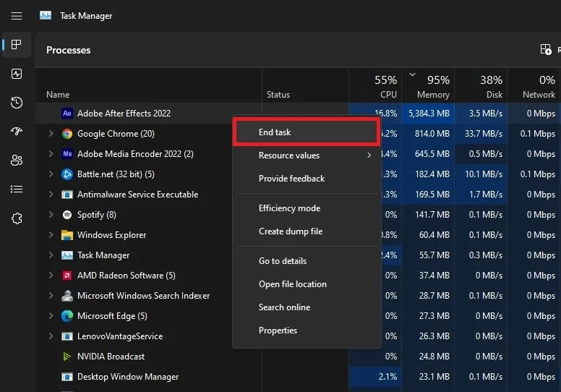Image resolution: width=561 pixels, height=392 pixels.
Task: Click the Antimalware Service Executable icon
Action: tap(67, 195)
